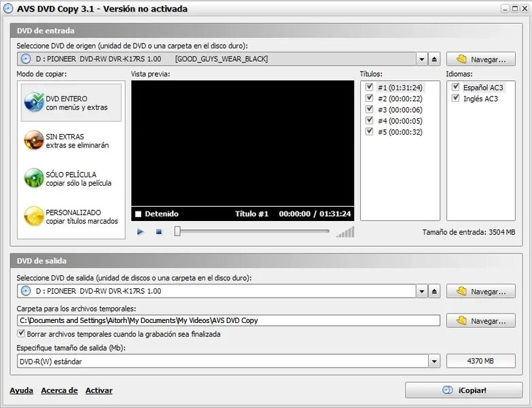Image resolution: width=532 pixels, height=408 pixels.
Task: Open the output DVD drive dropdown
Action: tap(422, 291)
